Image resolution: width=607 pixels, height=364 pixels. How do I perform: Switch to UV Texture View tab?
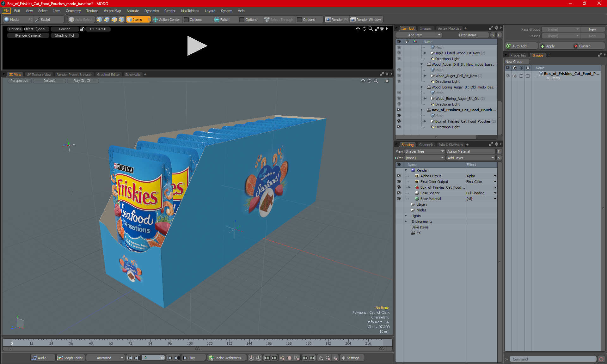39,75
